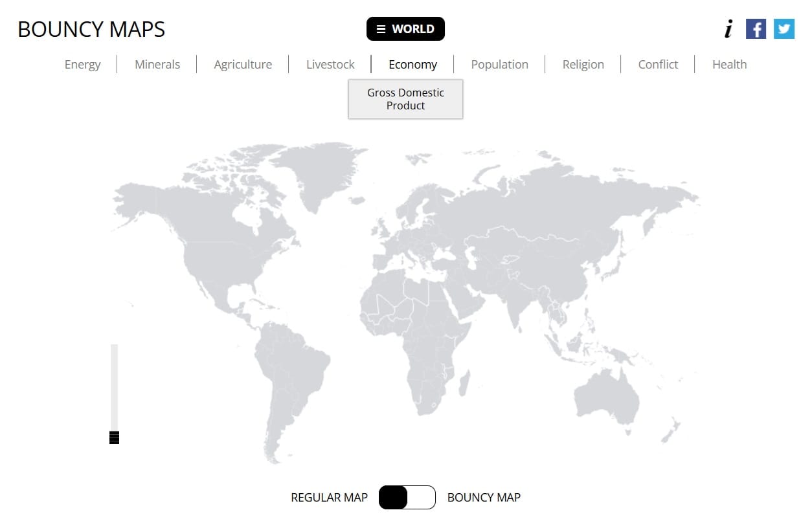Share via Facebook icon
This screenshot has width=812, height=521.
[x=756, y=29]
